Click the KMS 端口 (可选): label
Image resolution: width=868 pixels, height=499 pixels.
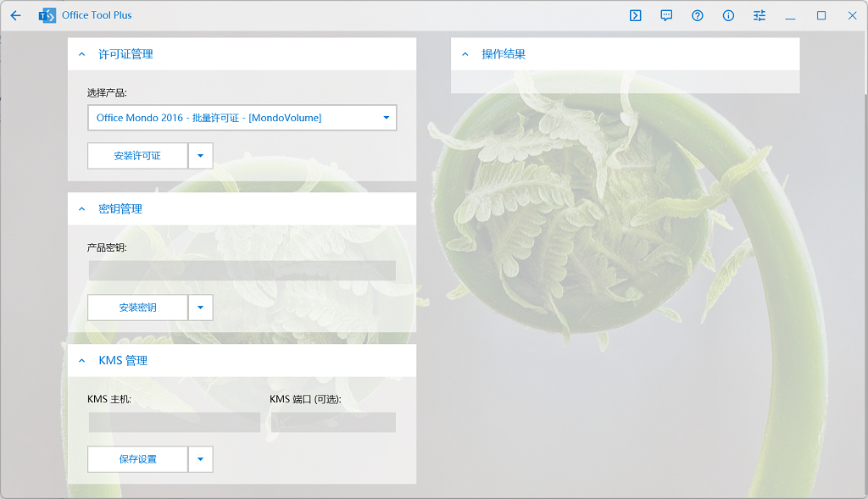pyautogui.click(x=305, y=399)
